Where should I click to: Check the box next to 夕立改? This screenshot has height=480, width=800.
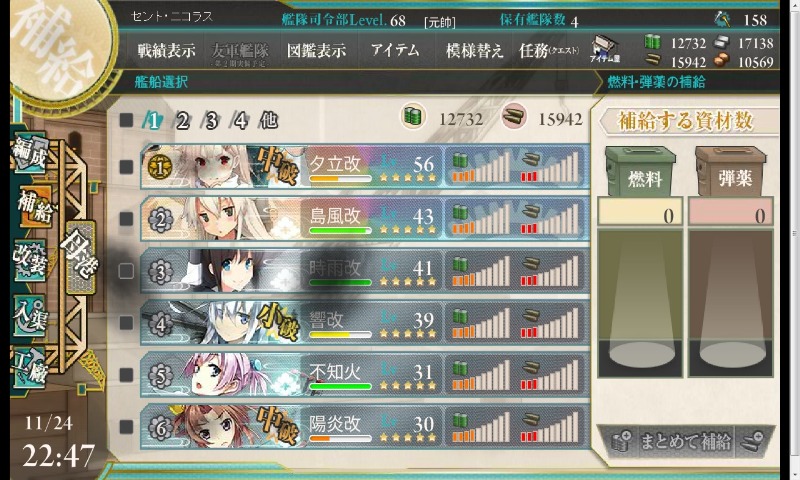click(126, 166)
